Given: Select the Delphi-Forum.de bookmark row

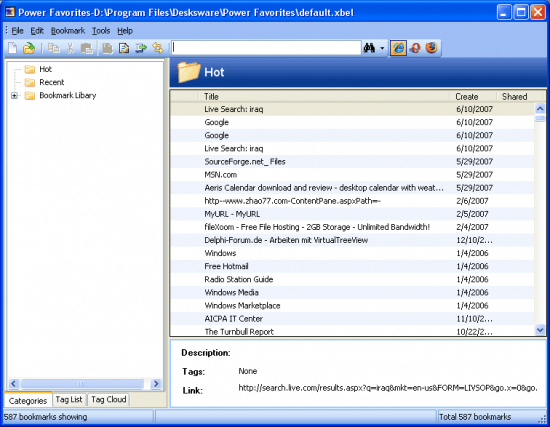Looking at the screenshot, I should [353, 240].
